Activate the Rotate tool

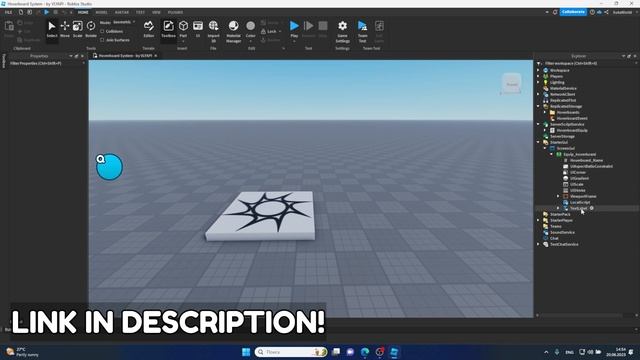[x=91, y=29]
